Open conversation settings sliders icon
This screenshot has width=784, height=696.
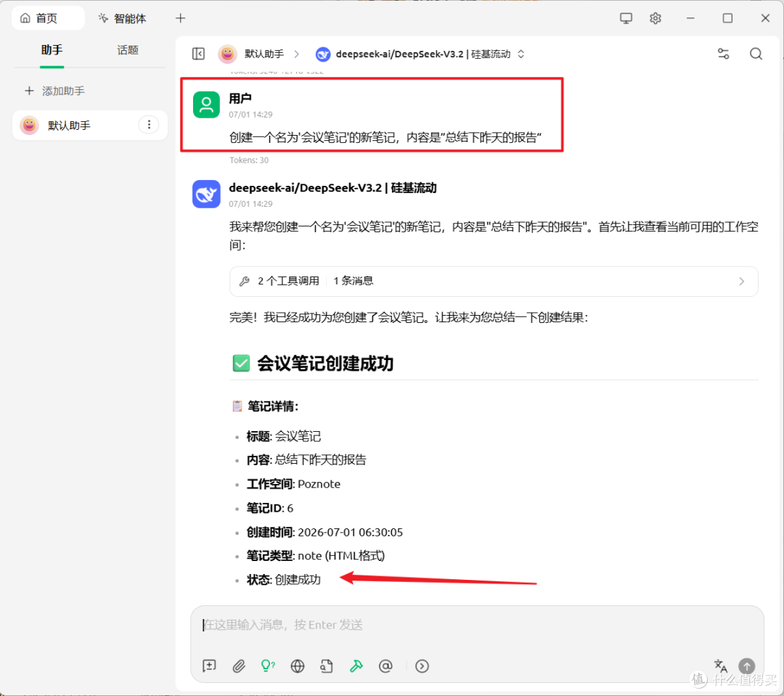pyautogui.click(x=723, y=54)
